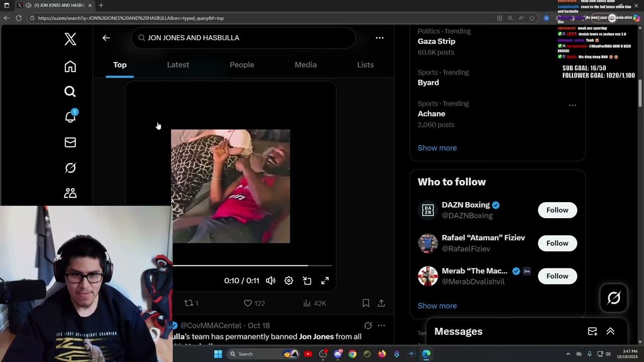Open Communities people icon in sidebar
Image resolution: width=644 pixels, height=362 pixels.
pos(70,193)
